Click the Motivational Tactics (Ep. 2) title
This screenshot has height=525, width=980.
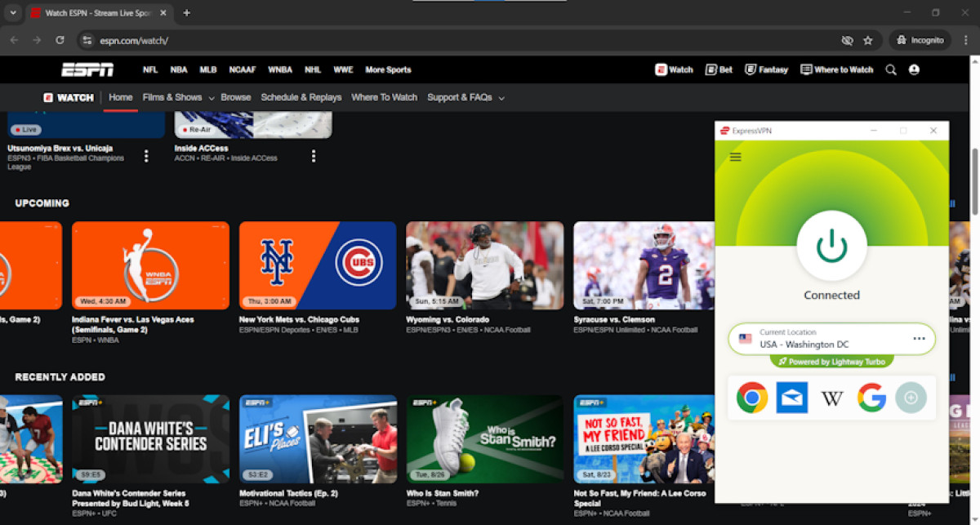290,493
